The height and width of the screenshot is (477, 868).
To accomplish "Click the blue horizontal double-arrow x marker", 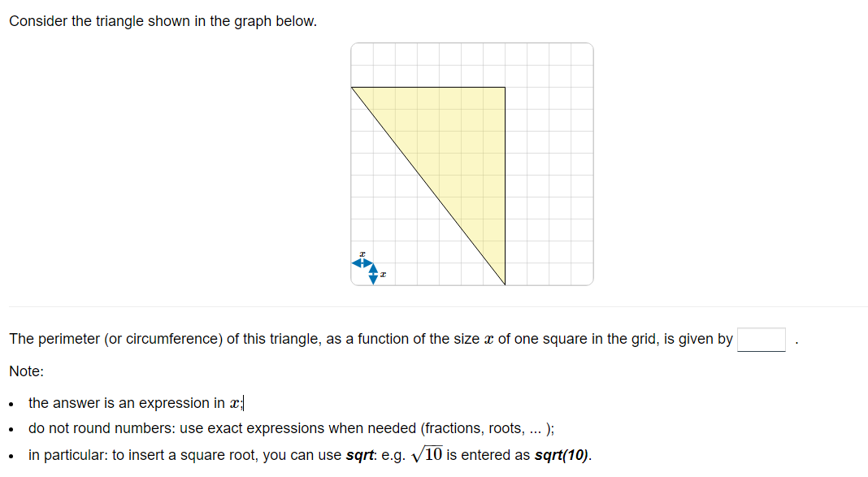I will [x=362, y=262].
